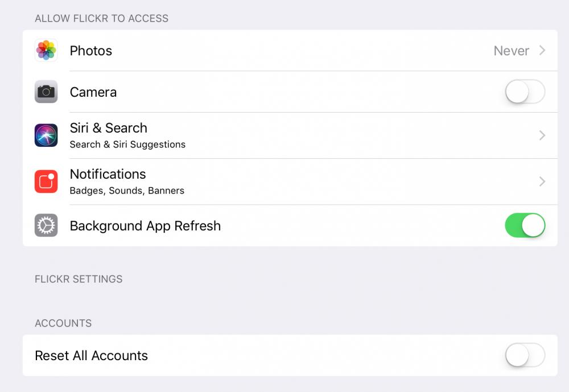Screen dimensions: 569x392
Task: Enable the Reset All Accounts switch
Action: 525,355
